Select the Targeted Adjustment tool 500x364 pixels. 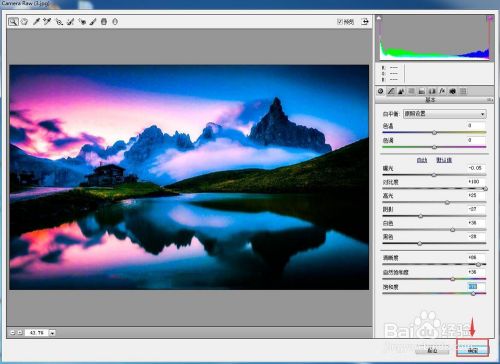59,22
